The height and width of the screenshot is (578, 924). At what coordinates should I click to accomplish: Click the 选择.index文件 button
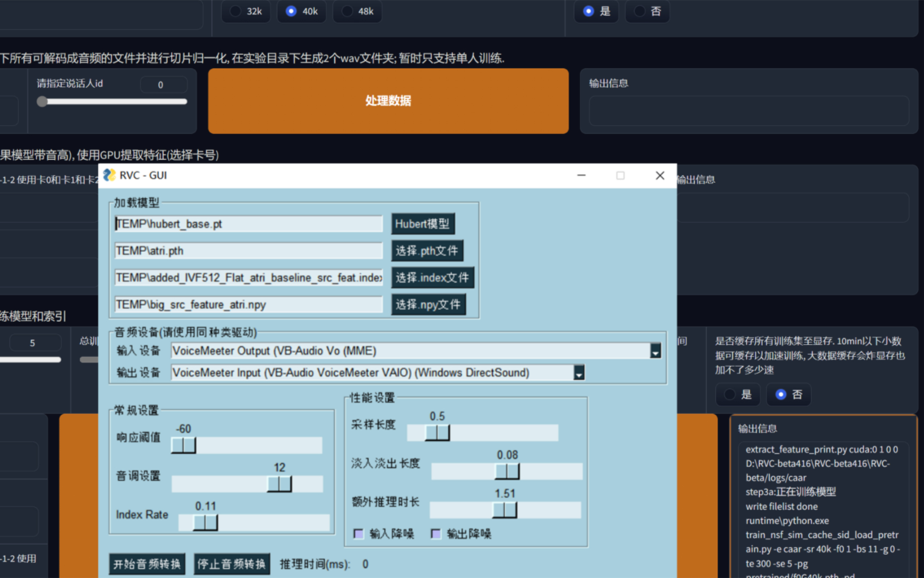(433, 277)
